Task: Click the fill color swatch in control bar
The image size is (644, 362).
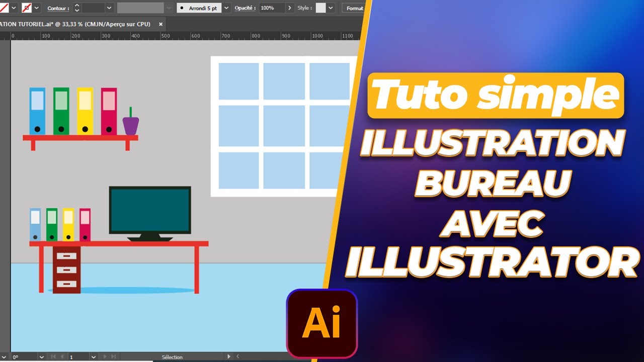Action: click(4, 8)
